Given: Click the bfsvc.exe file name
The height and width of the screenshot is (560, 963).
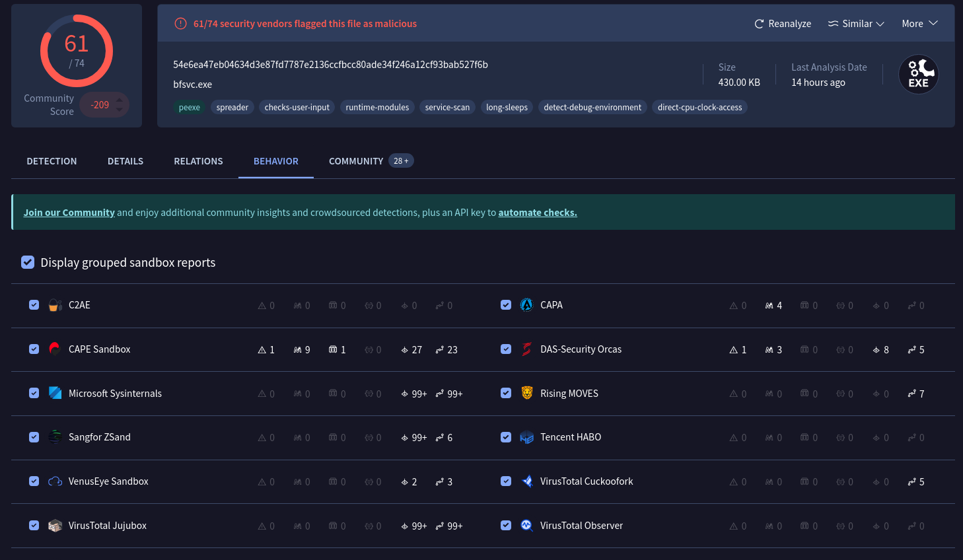Looking at the screenshot, I should [x=193, y=85].
